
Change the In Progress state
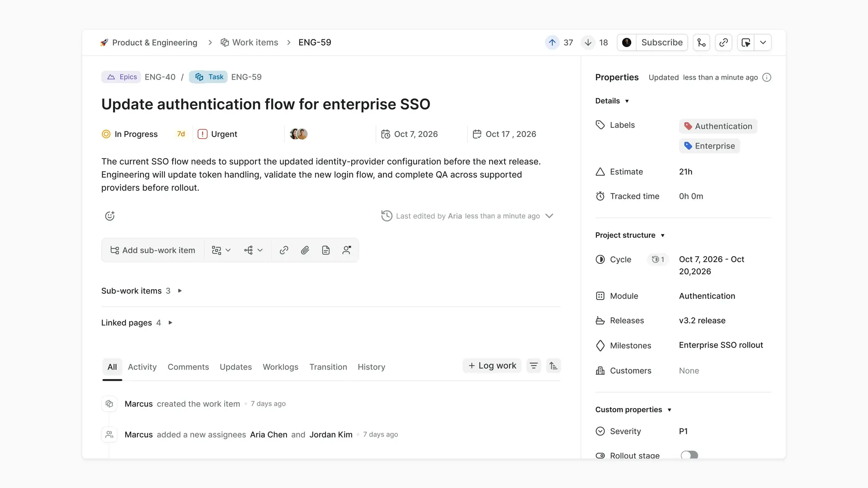click(130, 134)
